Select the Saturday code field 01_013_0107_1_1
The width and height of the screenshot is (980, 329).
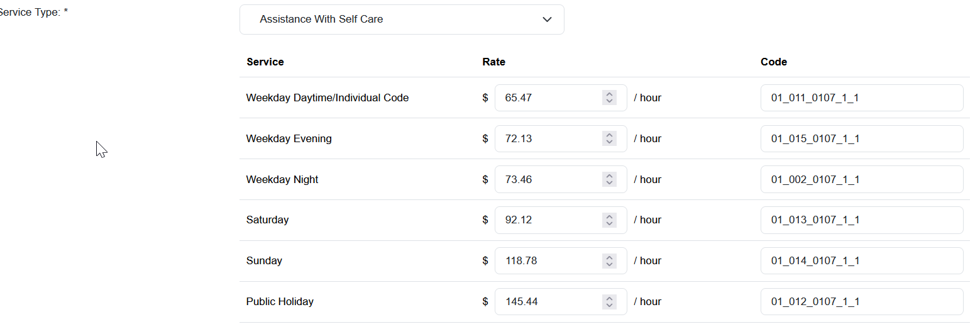(x=861, y=220)
